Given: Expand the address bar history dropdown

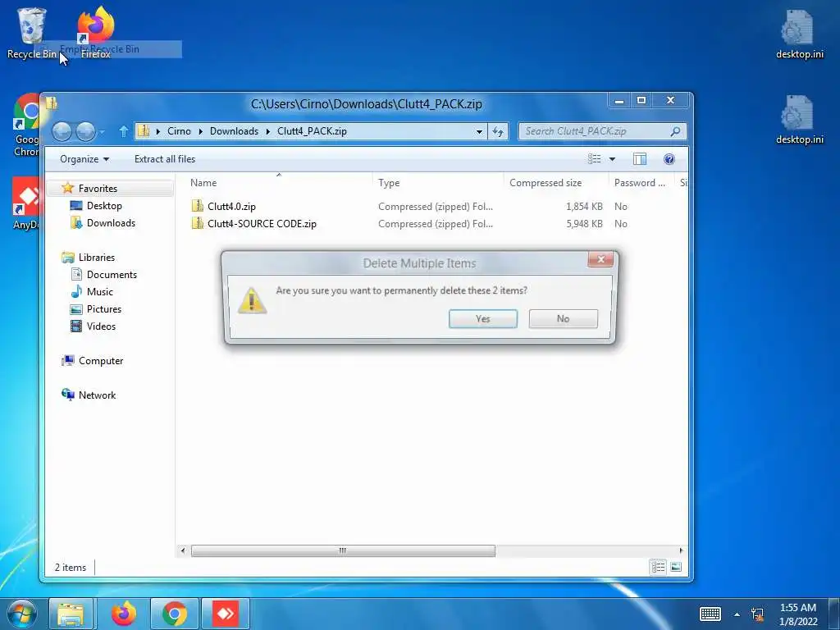Looking at the screenshot, I should point(479,131).
